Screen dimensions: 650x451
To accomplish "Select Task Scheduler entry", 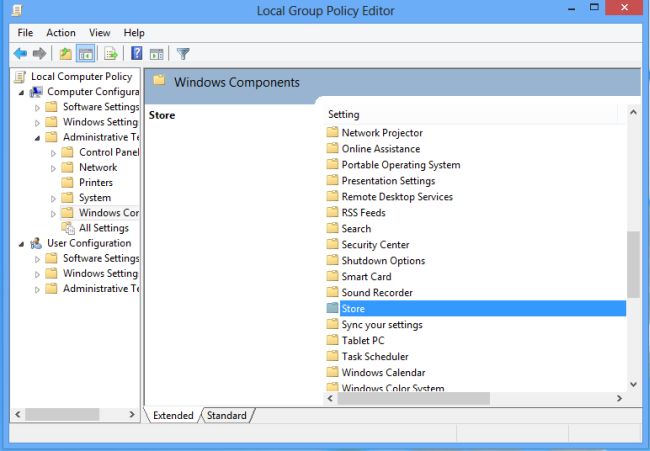I will coord(375,356).
